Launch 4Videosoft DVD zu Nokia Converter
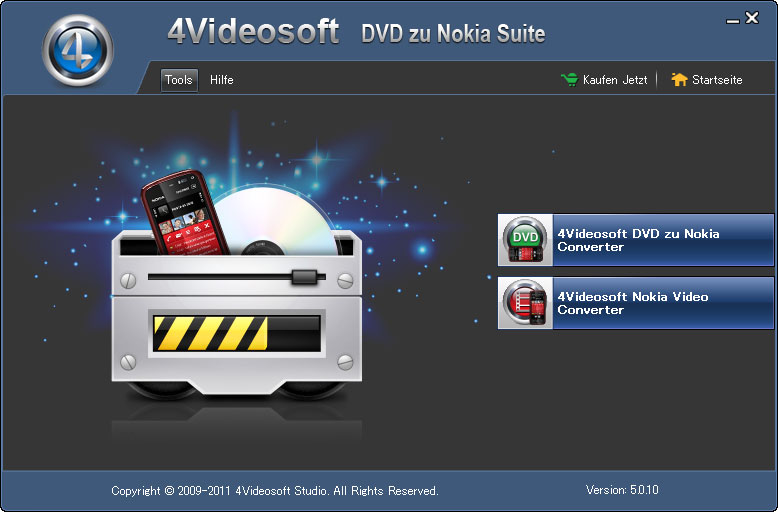 coord(637,240)
